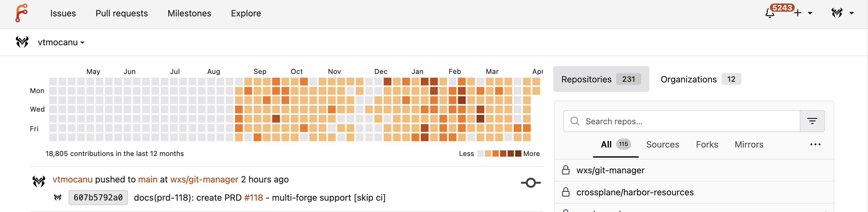Open issue #118 from the commit message
This screenshot has height=212, width=868.
point(253,198)
